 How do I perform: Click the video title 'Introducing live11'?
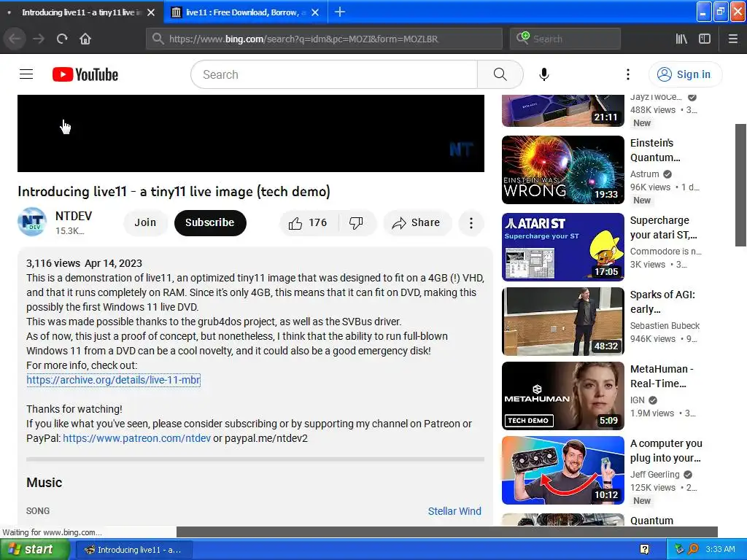(x=174, y=192)
